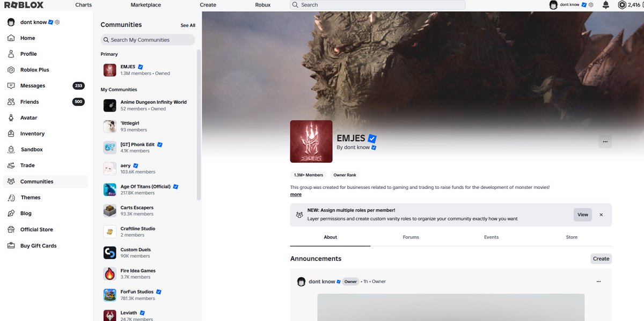The image size is (644, 321).
Task: Click user avatar in top bar
Action: 554,5
